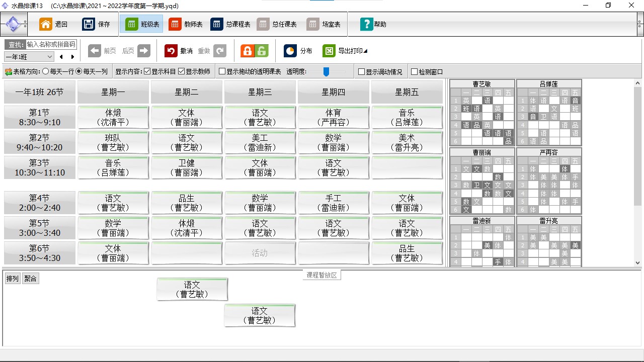
Task: Switch to the 聚合 tab in staging area
Action: pyautogui.click(x=30, y=278)
